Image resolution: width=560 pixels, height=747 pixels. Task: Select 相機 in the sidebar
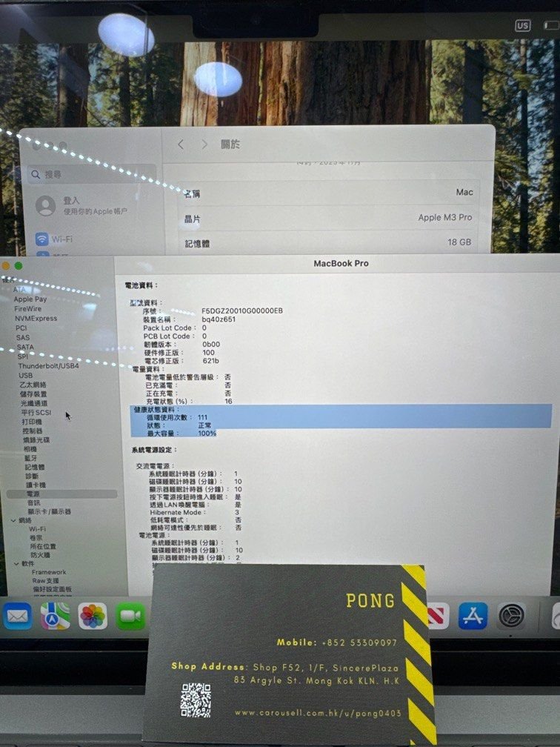point(30,449)
